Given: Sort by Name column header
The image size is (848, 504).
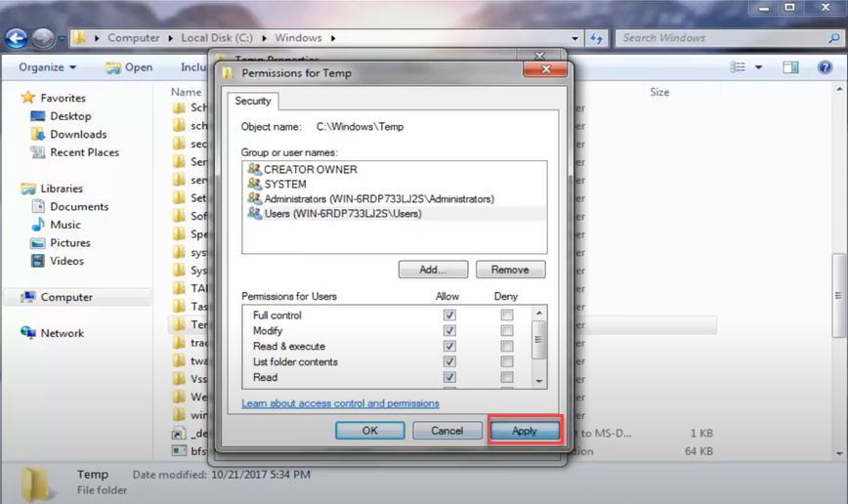Looking at the screenshot, I should coord(186,92).
